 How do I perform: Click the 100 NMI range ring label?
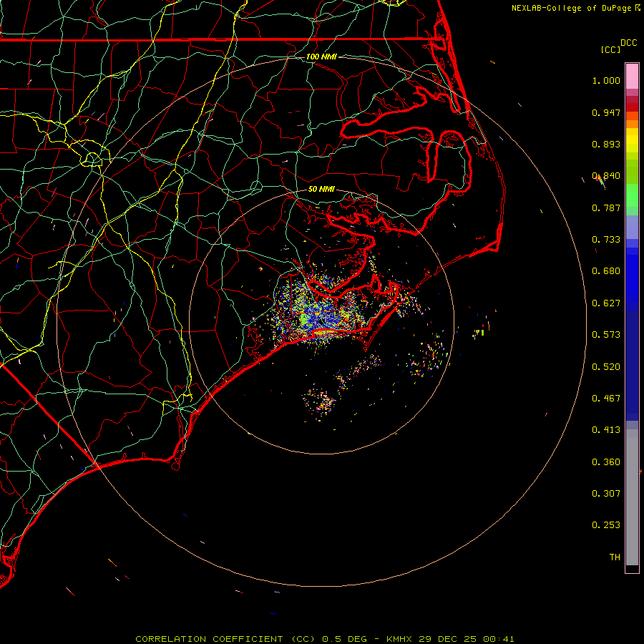[321, 57]
